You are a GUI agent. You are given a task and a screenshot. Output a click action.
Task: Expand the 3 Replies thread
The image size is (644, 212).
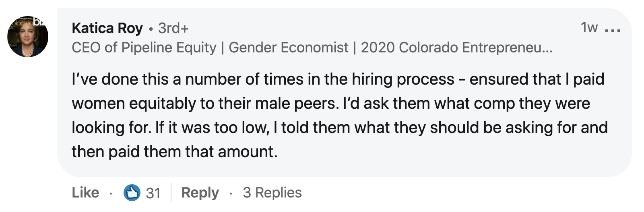click(272, 193)
